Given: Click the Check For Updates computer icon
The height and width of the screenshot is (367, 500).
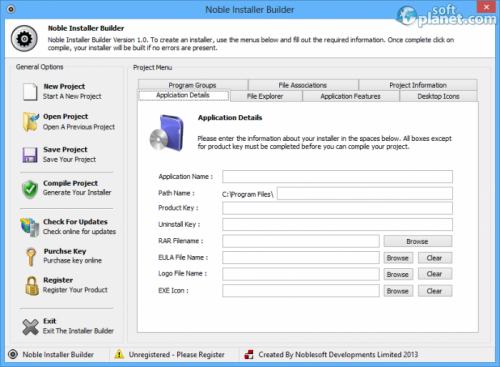Looking at the screenshot, I should pos(30,227).
